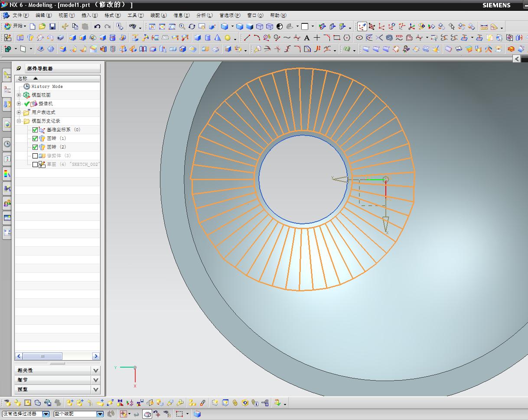Click the Fit view icon

152,26
